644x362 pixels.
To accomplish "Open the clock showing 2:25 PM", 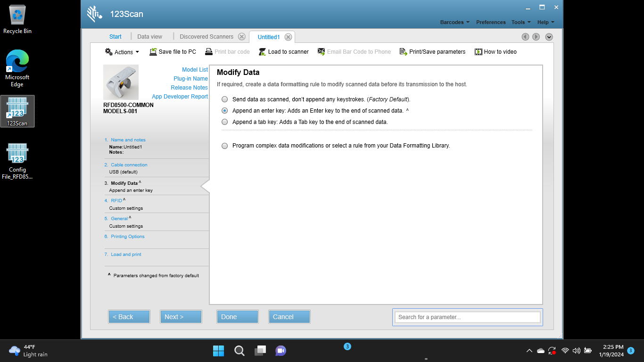I will (611, 351).
